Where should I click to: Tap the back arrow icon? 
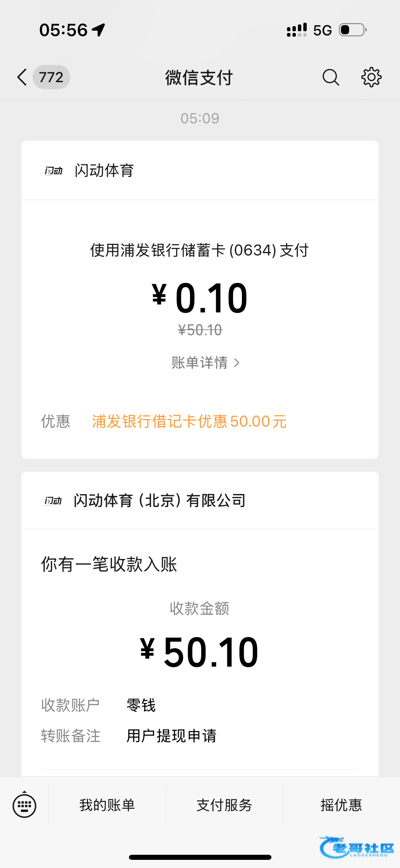pyautogui.click(x=22, y=77)
